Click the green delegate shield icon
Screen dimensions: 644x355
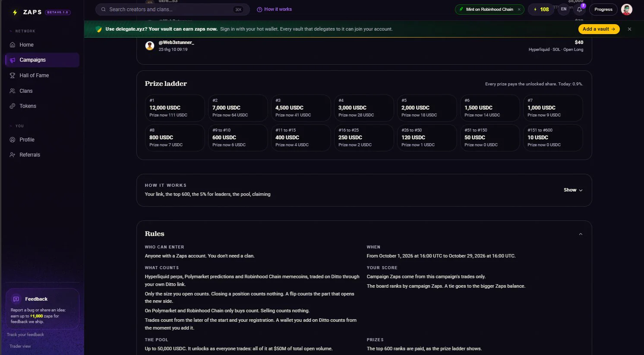99,29
